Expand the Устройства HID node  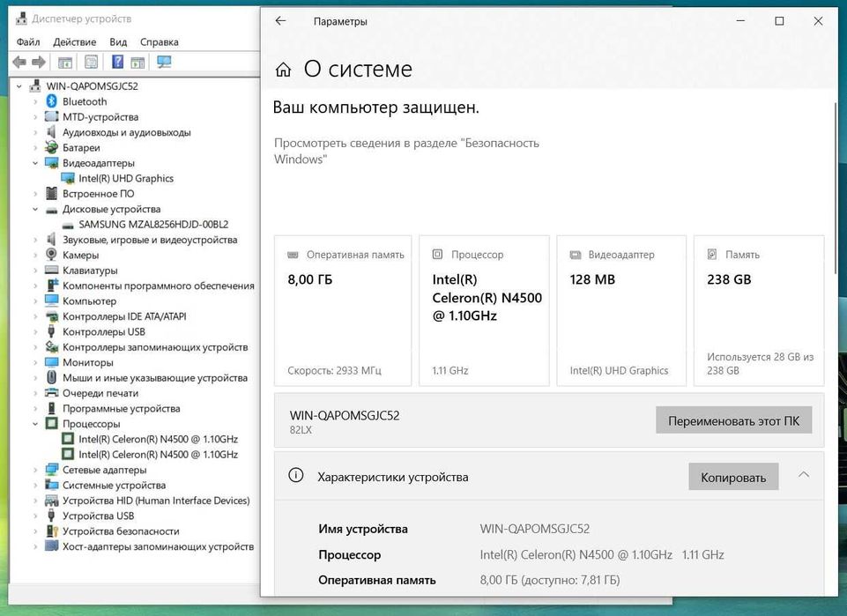35,501
